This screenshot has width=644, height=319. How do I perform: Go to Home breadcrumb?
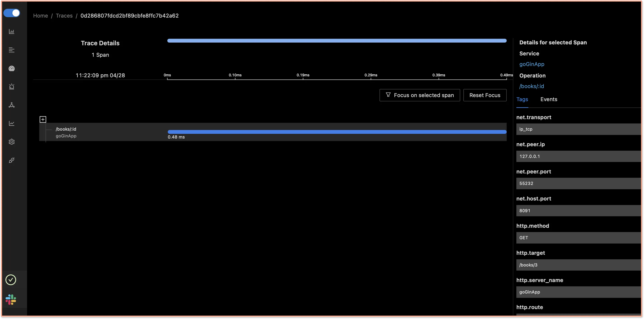(41, 16)
